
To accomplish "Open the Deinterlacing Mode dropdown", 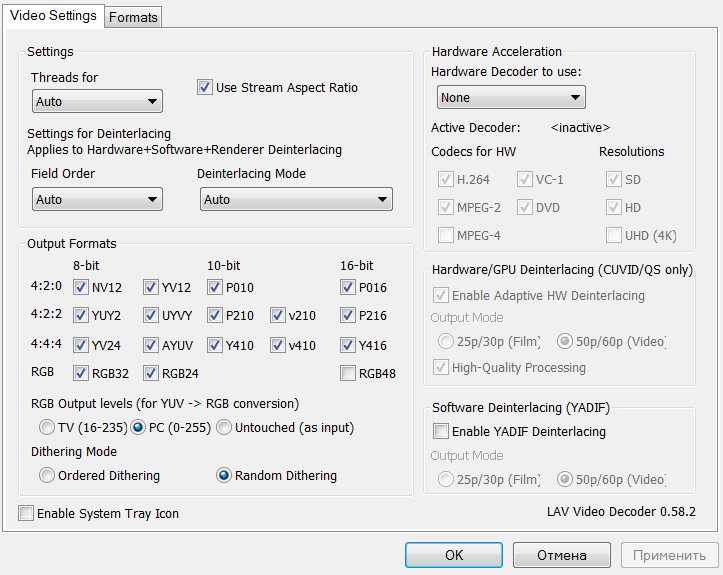I will coord(295,199).
